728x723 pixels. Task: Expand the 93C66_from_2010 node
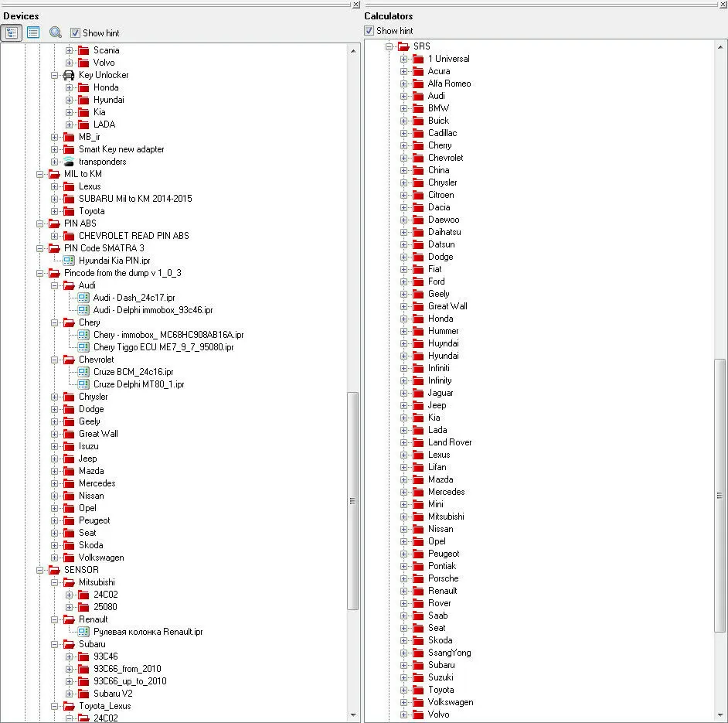(x=69, y=669)
